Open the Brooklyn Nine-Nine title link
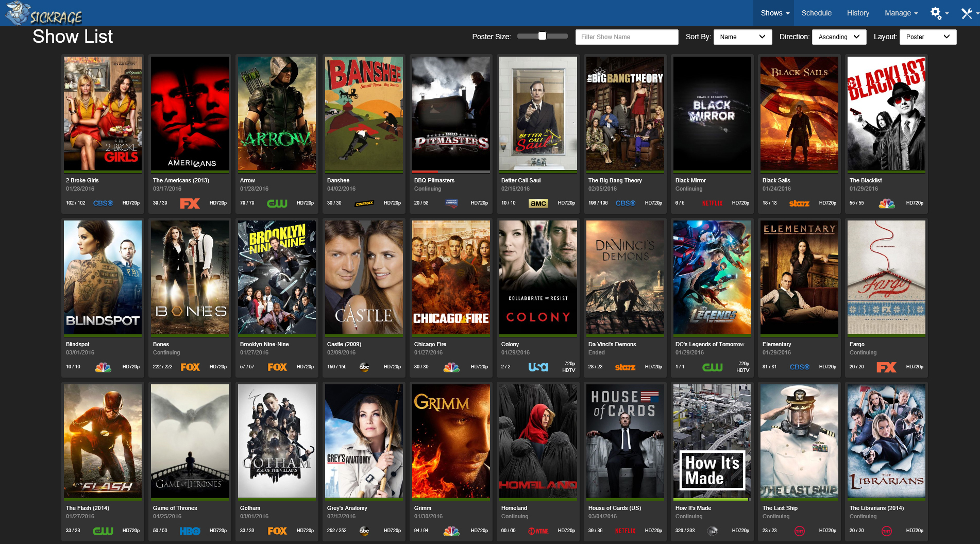980x544 pixels. coord(264,344)
